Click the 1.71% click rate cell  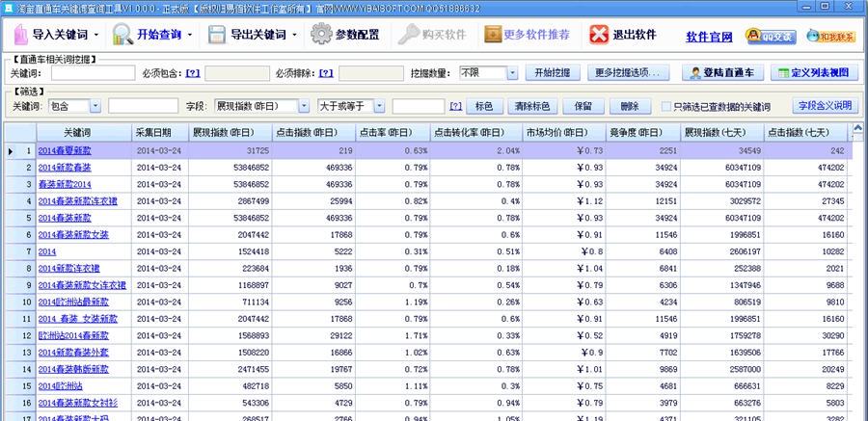(417, 335)
